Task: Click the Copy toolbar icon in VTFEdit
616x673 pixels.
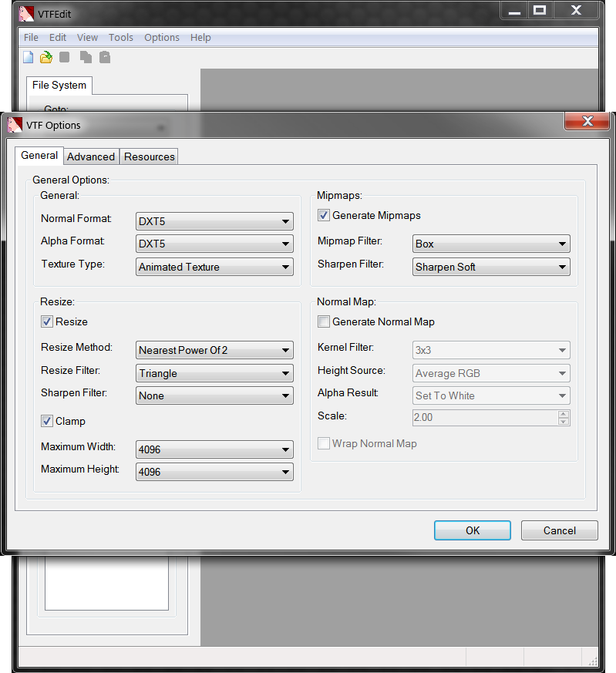Action: tap(86, 57)
